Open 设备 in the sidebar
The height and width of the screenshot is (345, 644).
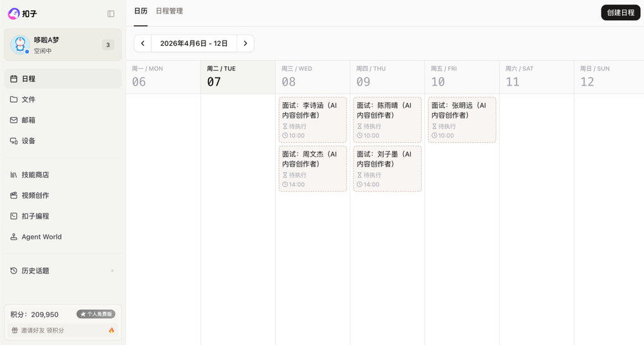pos(63,141)
